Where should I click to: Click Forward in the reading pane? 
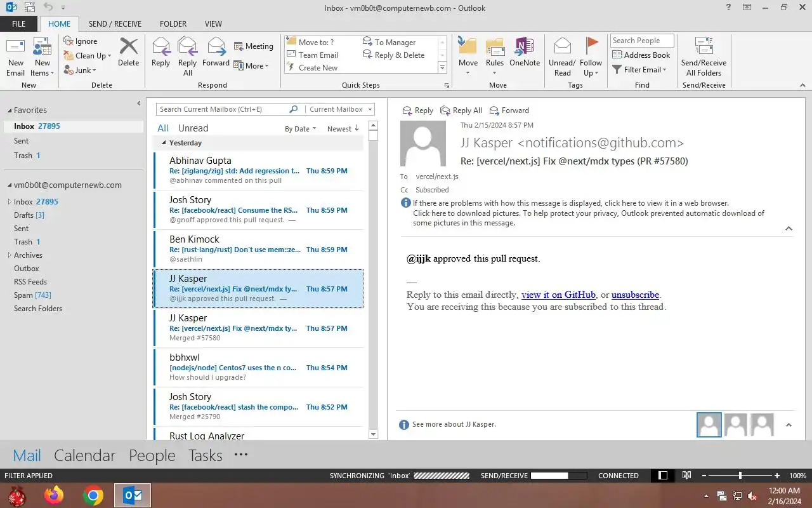pyautogui.click(x=508, y=110)
